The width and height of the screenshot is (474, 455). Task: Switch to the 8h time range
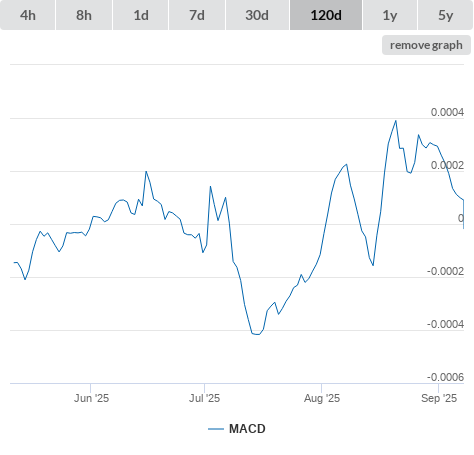coord(84,15)
